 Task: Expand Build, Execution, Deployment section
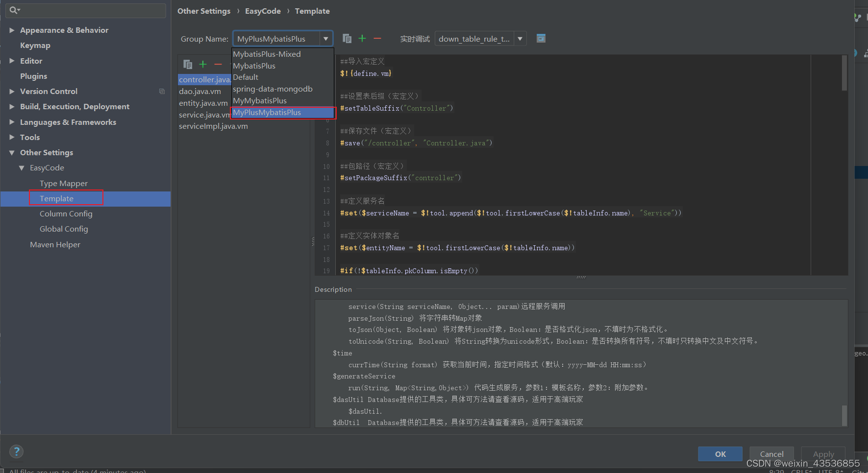click(x=12, y=107)
